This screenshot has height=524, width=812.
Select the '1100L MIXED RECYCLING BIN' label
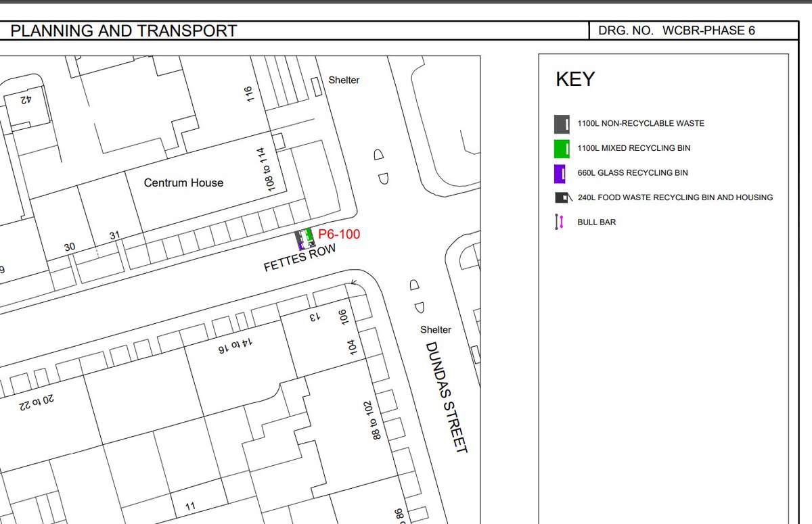click(x=634, y=148)
